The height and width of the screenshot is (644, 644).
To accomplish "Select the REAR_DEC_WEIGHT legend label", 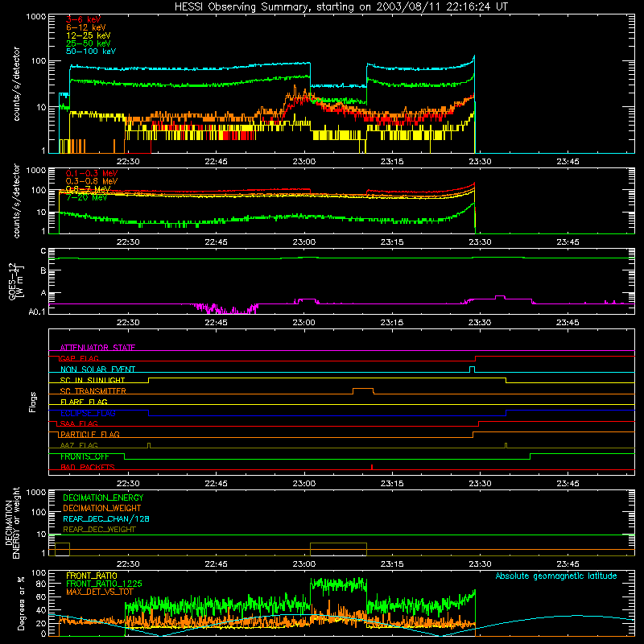I will tap(99, 530).
